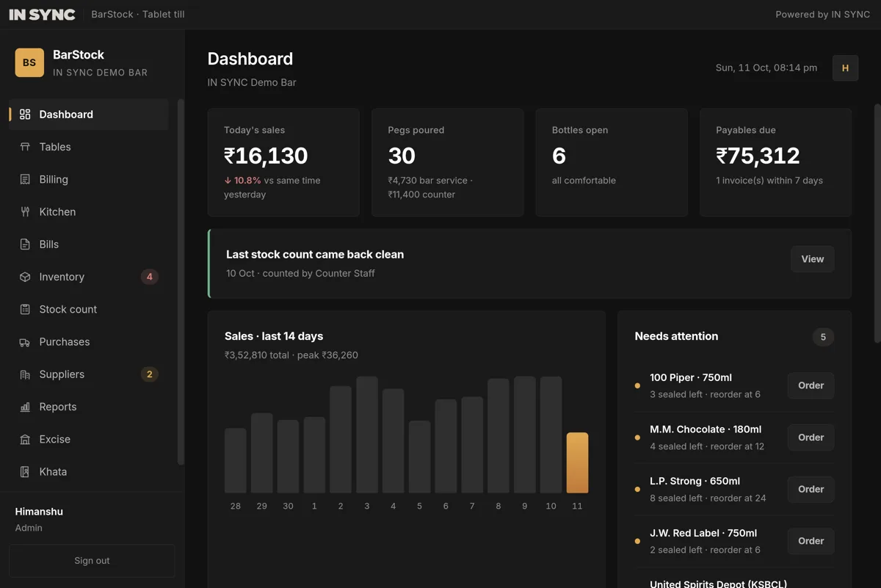This screenshot has height=588, width=881.
Task: Click 'United Spirits Depot (KSBCL)' entry
Action: 718,584
